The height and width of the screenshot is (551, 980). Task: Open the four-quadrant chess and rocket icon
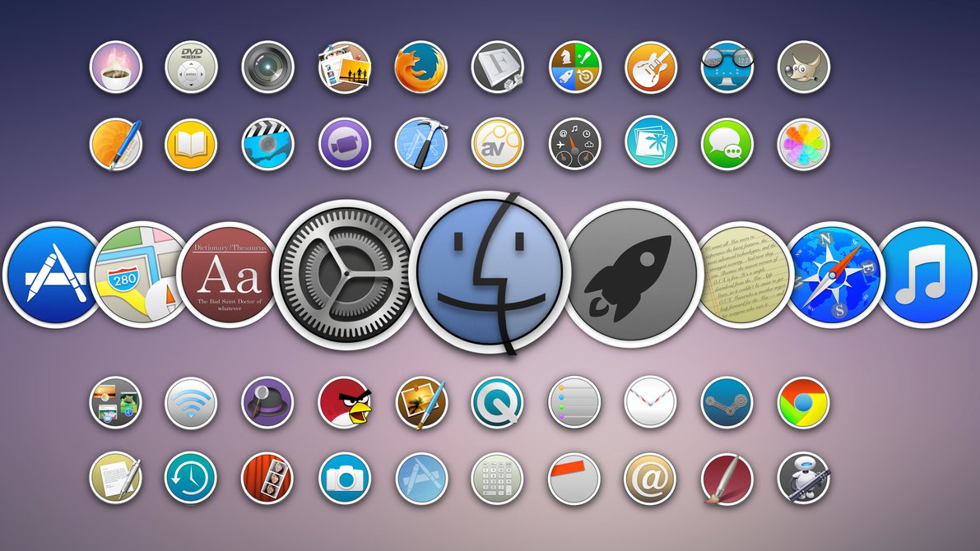[574, 67]
